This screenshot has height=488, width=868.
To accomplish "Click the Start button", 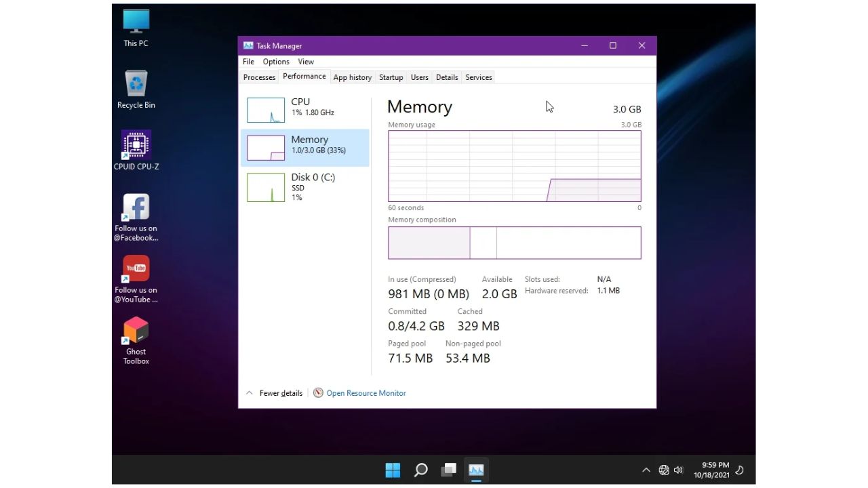I will click(393, 469).
